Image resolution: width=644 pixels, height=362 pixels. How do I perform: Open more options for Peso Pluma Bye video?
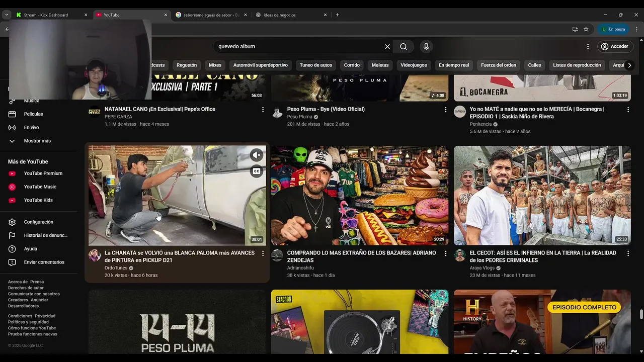(x=445, y=109)
